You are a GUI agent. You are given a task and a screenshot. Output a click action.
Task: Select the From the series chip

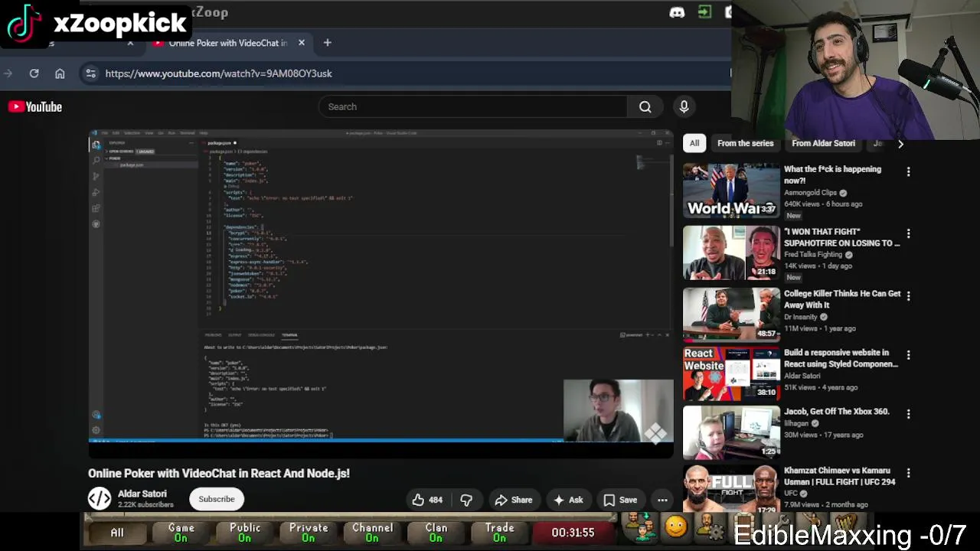[x=745, y=143]
